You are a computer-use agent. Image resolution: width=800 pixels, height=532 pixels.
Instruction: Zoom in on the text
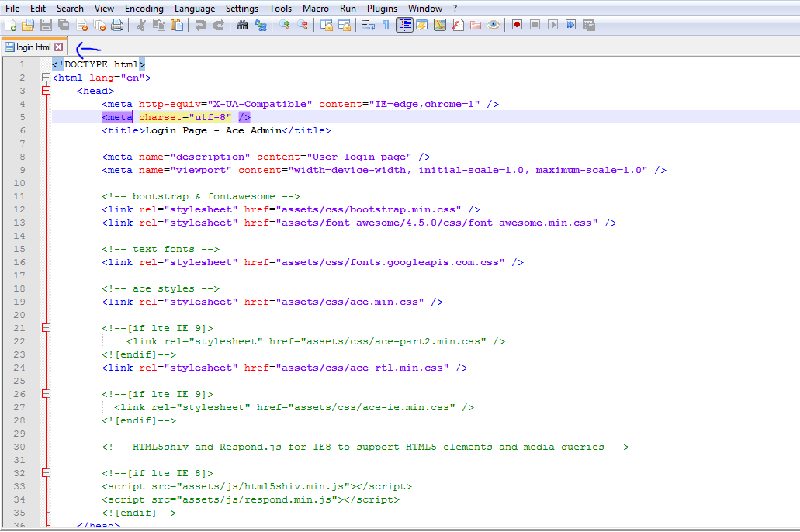pyautogui.click(x=283, y=25)
